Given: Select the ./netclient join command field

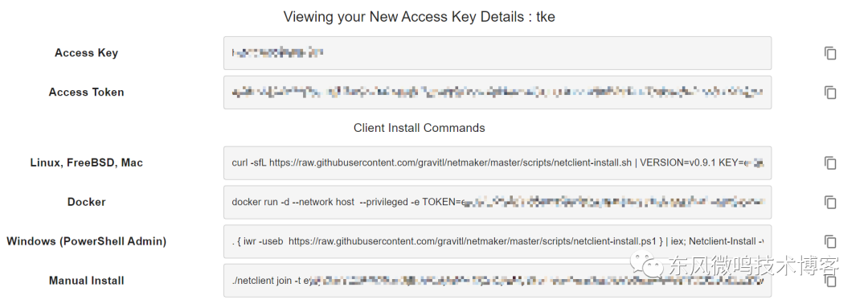Looking at the screenshot, I should (x=497, y=281).
